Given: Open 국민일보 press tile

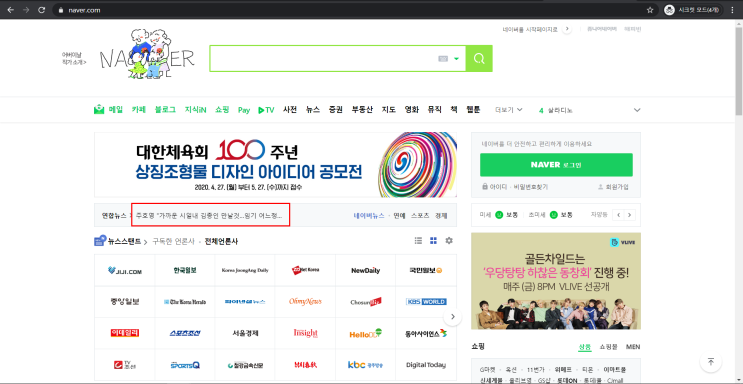Looking at the screenshot, I should click(x=426, y=270).
